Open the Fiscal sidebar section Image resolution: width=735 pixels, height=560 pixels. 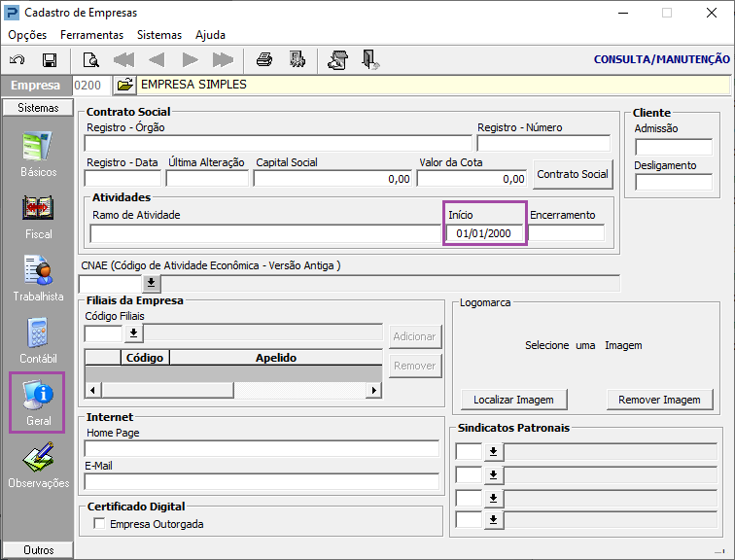[x=39, y=217]
